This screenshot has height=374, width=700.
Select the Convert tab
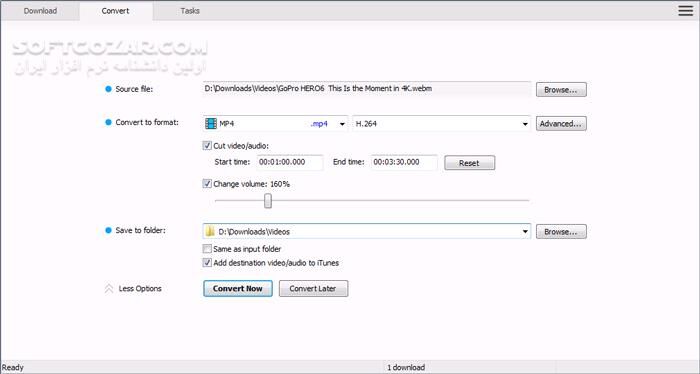(115, 11)
